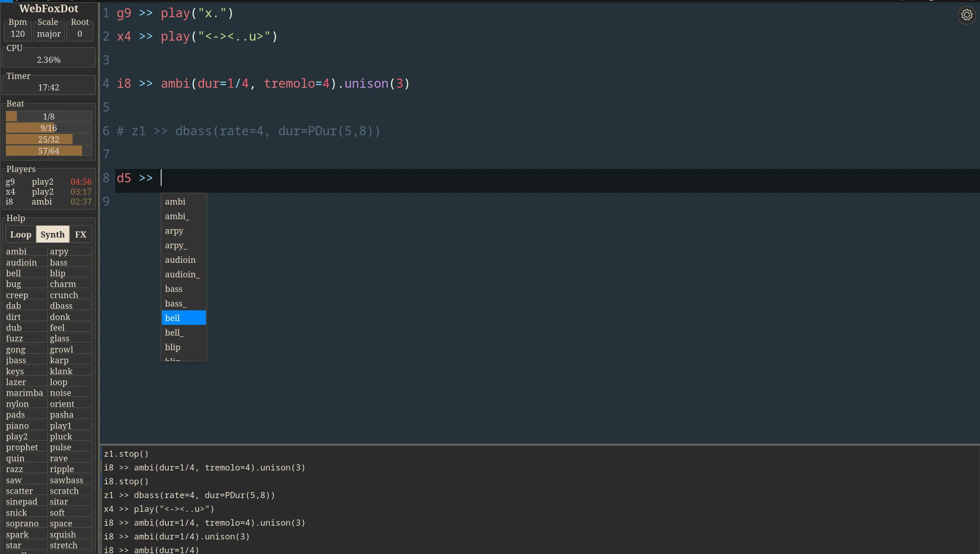Click the Bpm value field
Image resolution: width=980 pixels, height=554 pixels.
tap(17, 33)
